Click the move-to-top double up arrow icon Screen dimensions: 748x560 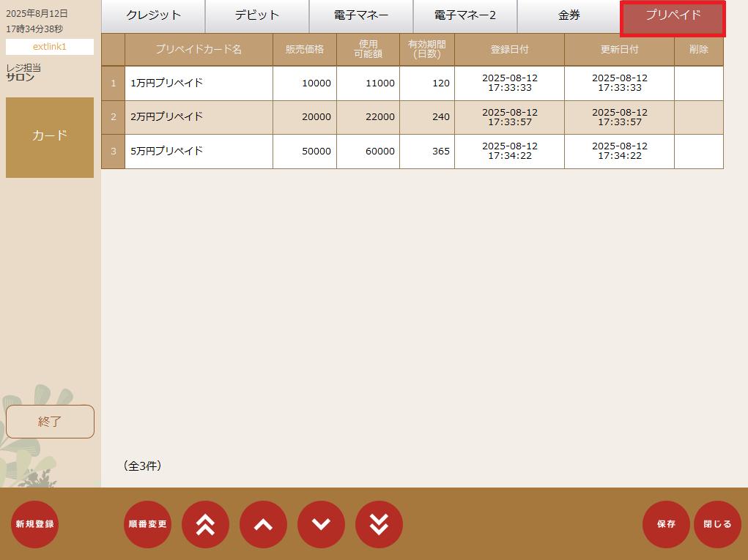tap(205, 524)
